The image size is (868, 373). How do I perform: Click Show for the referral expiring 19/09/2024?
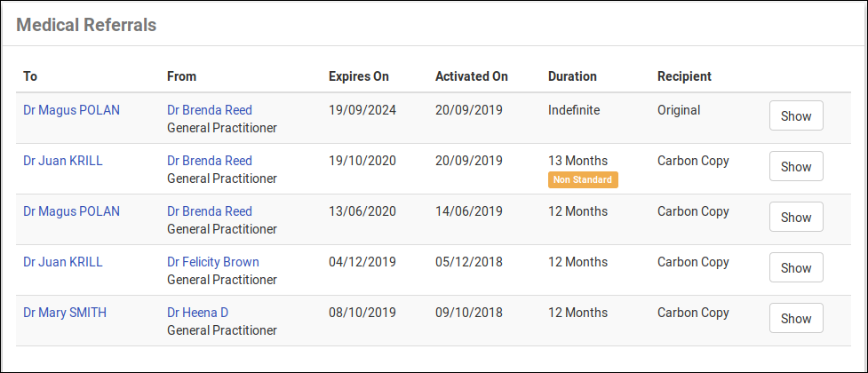click(x=795, y=115)
